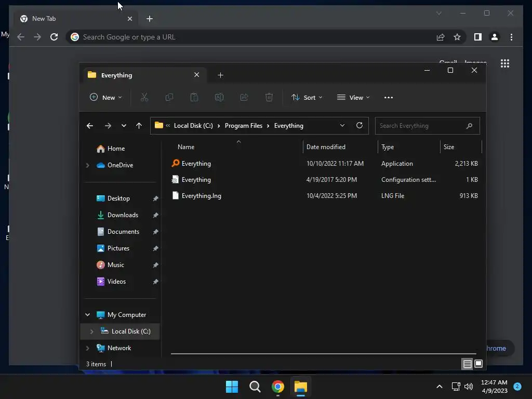Open the View dropdown
Screen dimensions: 532x399
(x=353, y=97)
